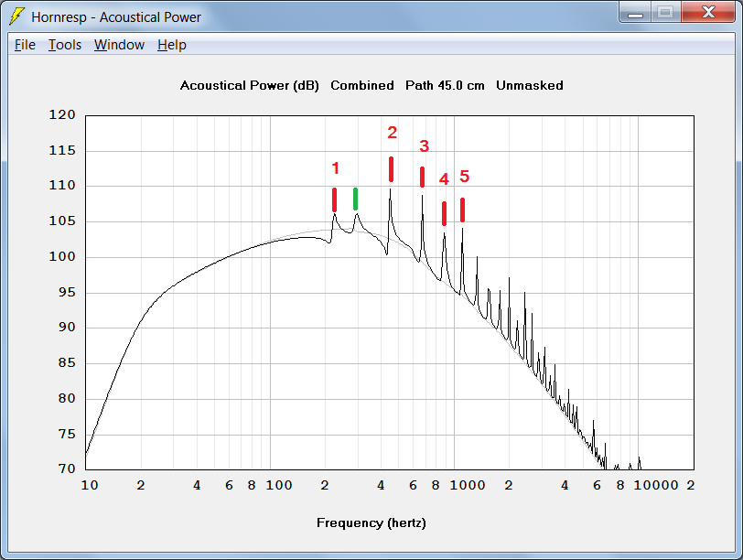Image resolution: width=743 pixels, height=560 pixels.
Task: Click the 70 value on vertical axis
Action: tap(67, 468)
